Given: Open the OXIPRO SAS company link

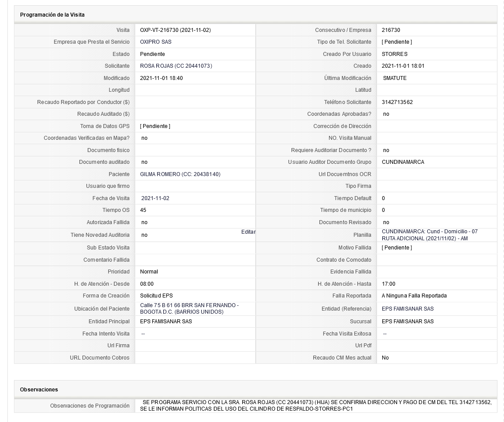Looking at the screenshot, I should [x=156, y=42].
